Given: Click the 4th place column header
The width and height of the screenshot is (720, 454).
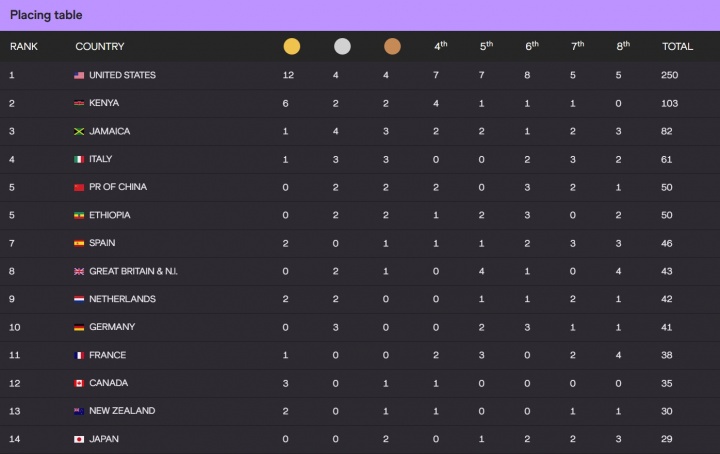Looking at the screenshot, I should 440,46.
